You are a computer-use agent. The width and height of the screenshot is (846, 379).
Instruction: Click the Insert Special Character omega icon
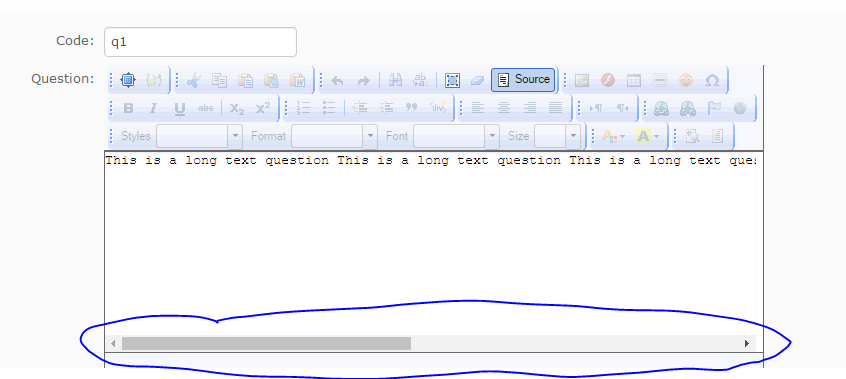coord(712,80)
